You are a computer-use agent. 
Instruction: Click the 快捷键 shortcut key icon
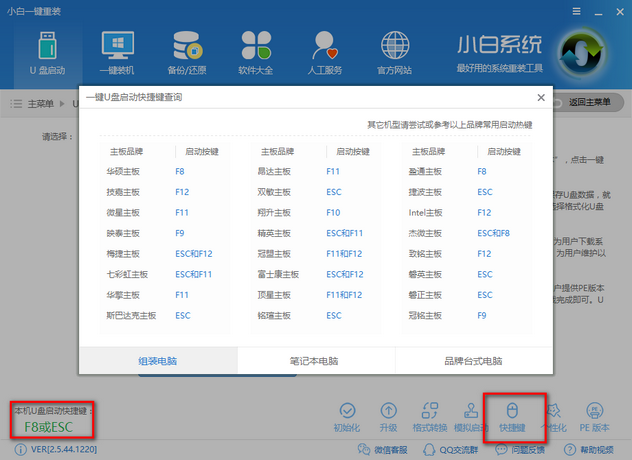pos(512,417)
